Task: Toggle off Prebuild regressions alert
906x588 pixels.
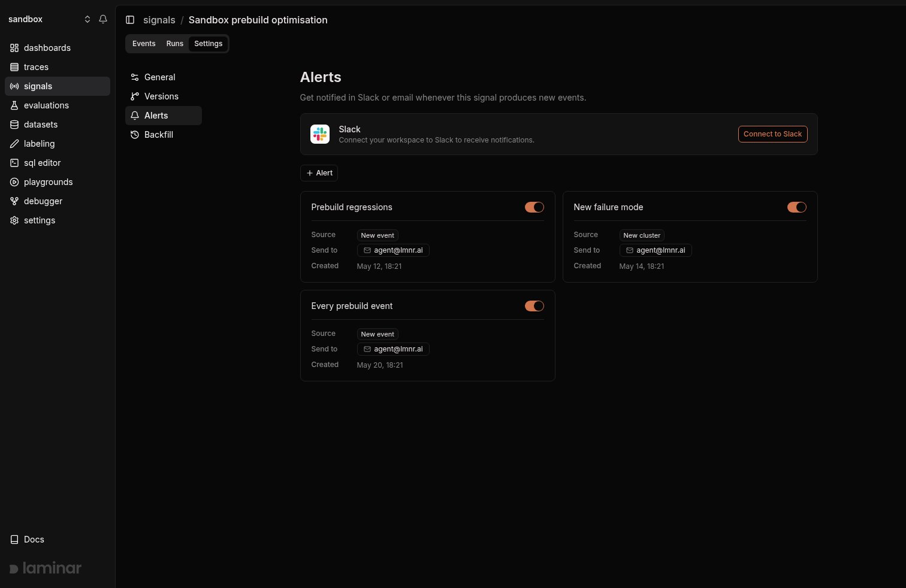Action: [x=534, y=207]
